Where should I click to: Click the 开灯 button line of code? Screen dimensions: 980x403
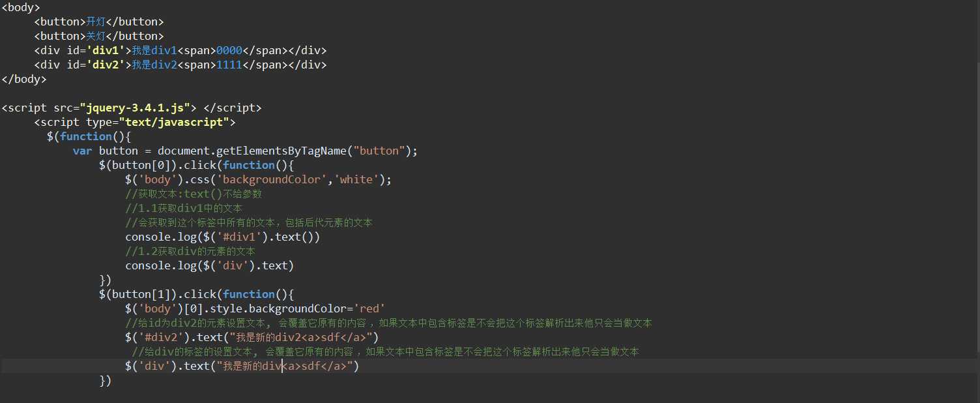(99, 22)
